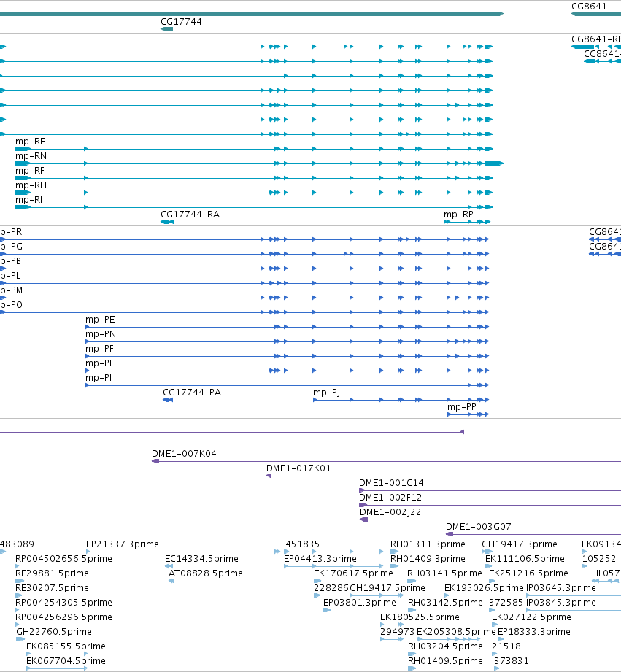Open the mp-RH transcript label
Image resolution: width=621 pixels, height=672 pixels.
point(31,185)
